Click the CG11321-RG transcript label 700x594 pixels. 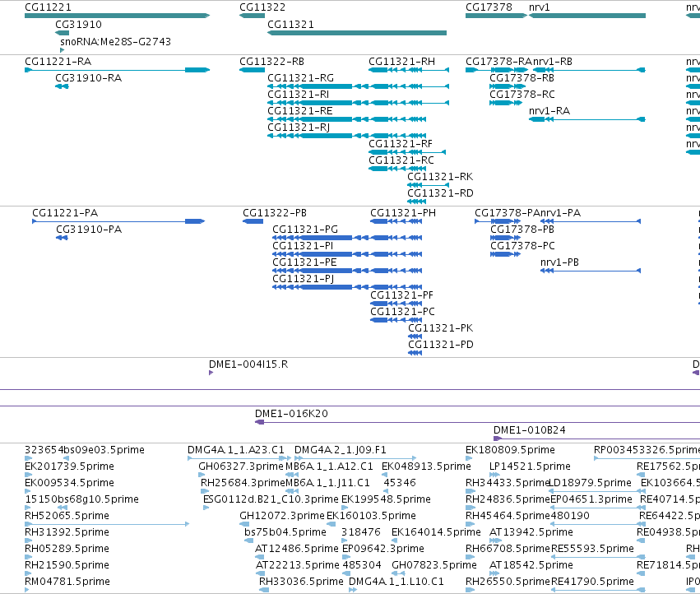pyautogui.click(x=300, y=78)
